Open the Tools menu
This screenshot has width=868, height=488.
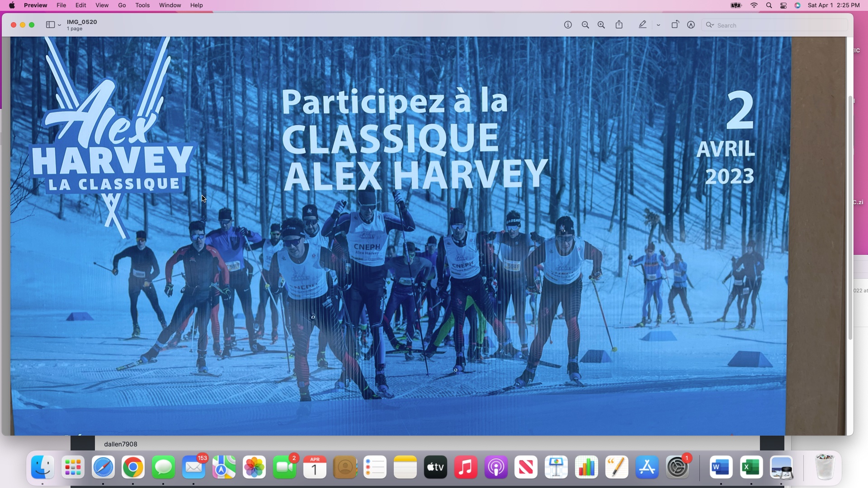pyautogui.click(x=142, y=5)
